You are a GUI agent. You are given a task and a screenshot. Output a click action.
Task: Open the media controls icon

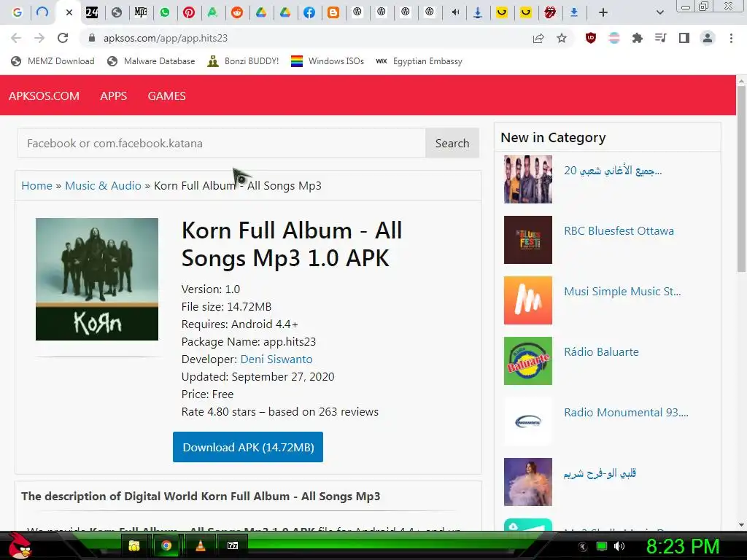(x=660, y=38)
